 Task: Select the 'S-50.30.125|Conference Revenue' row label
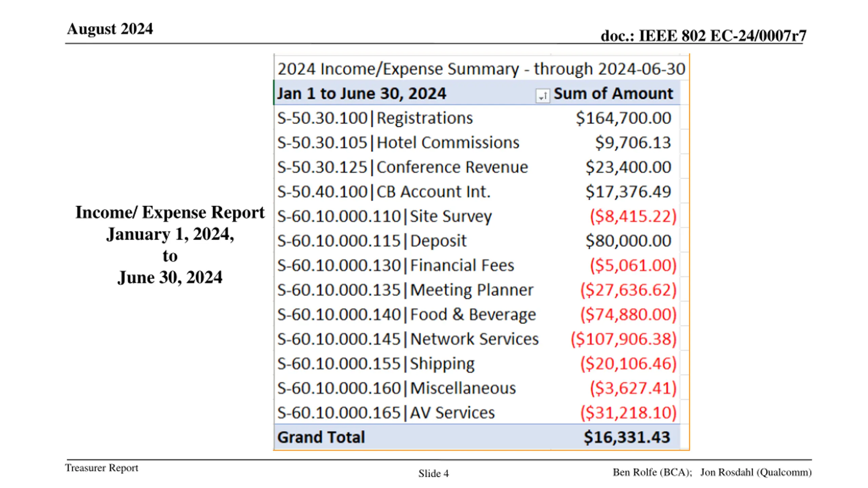(x=403, y=167)
